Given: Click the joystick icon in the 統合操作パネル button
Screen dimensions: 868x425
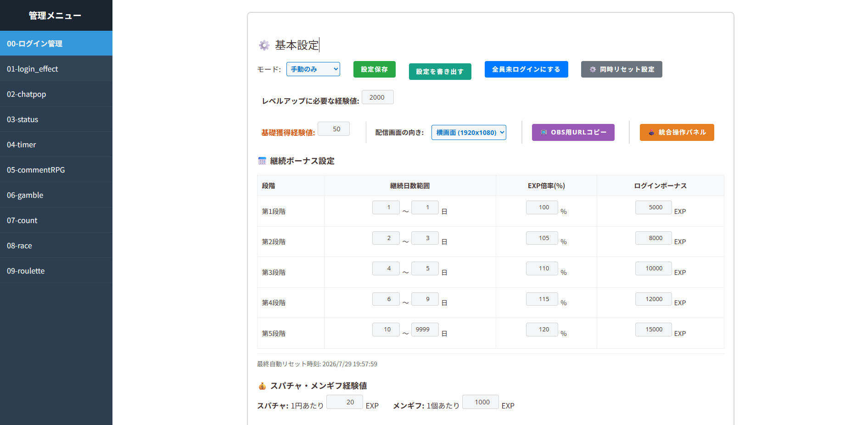Looking at the screenshot, I should click(651, 132).
